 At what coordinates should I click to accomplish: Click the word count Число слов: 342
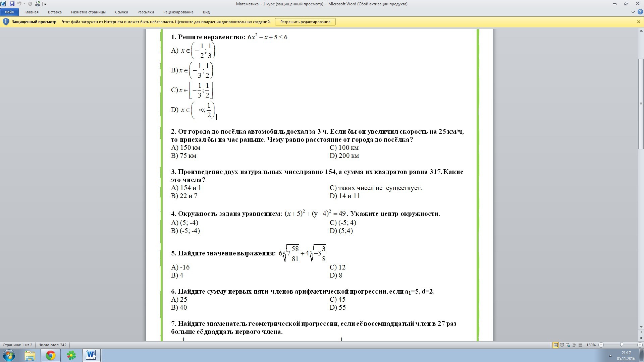click(x=52, y=345)
